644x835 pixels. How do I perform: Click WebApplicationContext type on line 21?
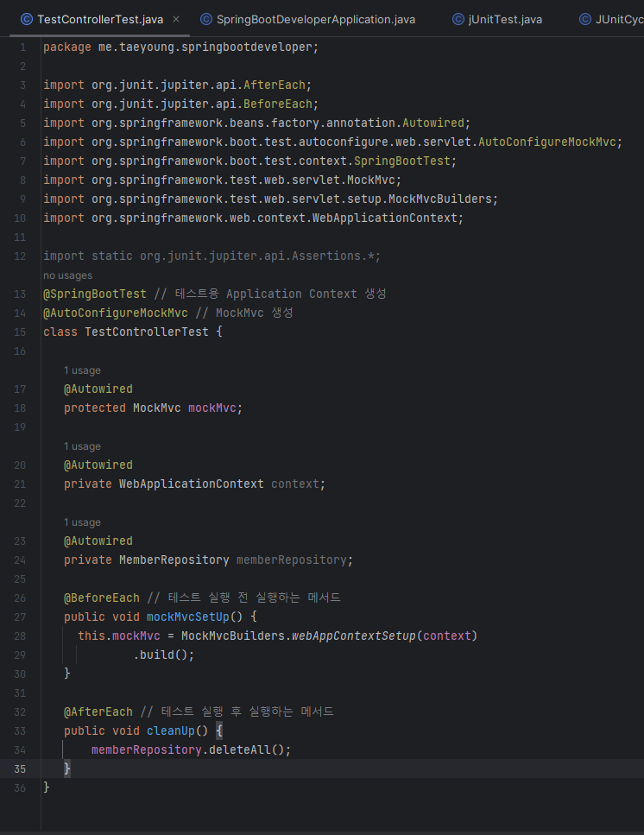[192, 484]
